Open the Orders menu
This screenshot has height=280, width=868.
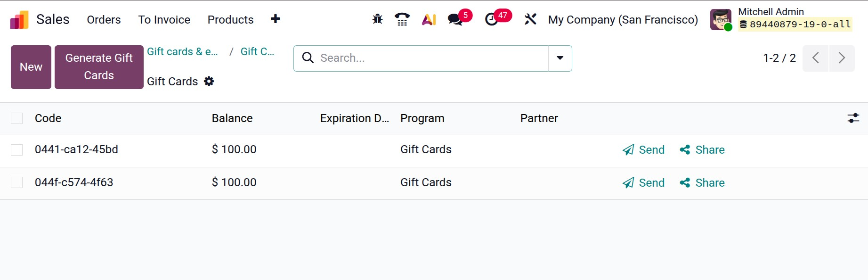pos(104,20)
